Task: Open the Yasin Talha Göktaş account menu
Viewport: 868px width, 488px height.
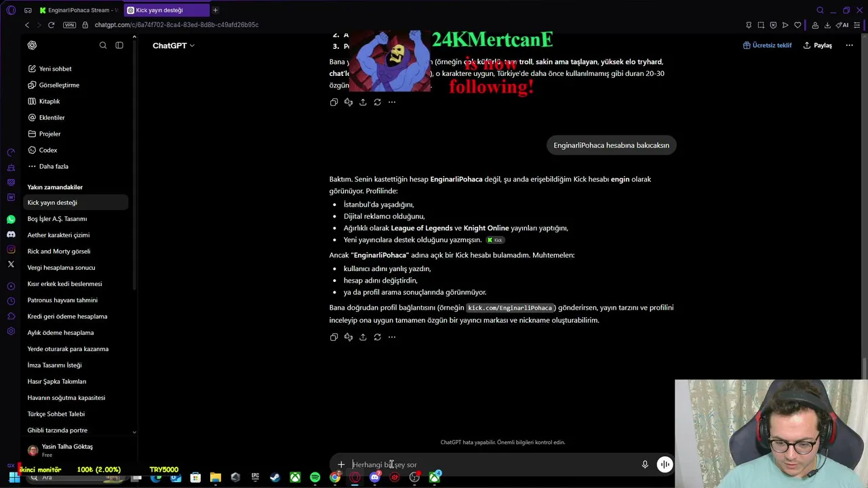Action: click(x=76, y=450)
